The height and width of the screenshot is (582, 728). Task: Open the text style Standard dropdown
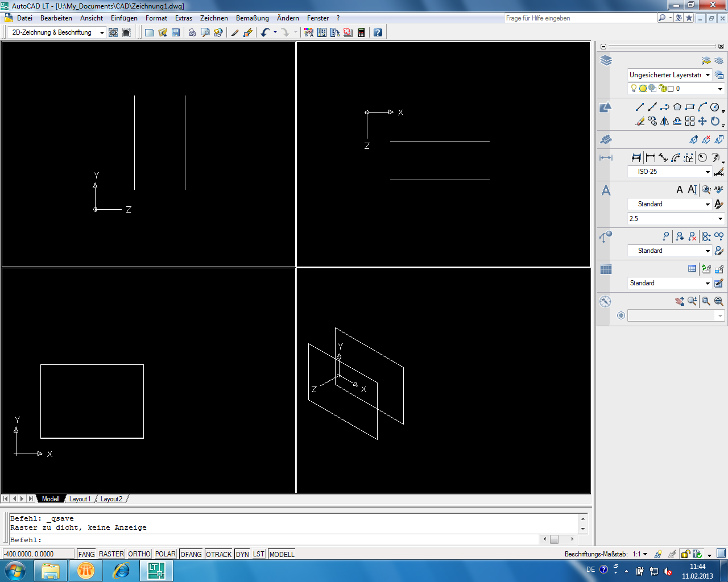[669, 204]
